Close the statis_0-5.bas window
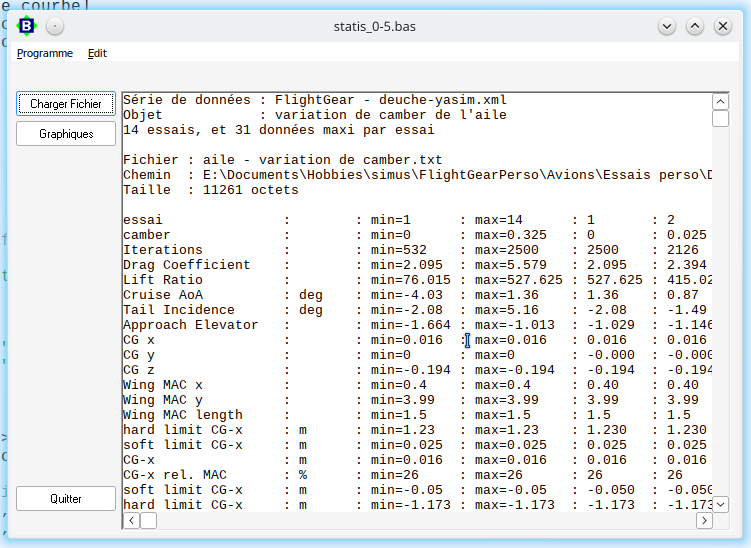The width and height of the screenshot is (751, 548). point(722,26)
